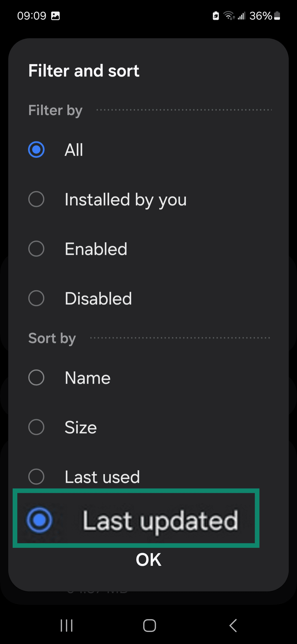Tap the screenshot notification icon
Viewport: 297px width, 644px height.
tap(55, 16)
